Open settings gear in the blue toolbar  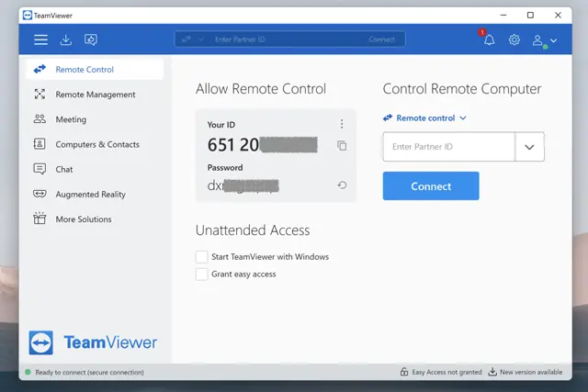514,39
